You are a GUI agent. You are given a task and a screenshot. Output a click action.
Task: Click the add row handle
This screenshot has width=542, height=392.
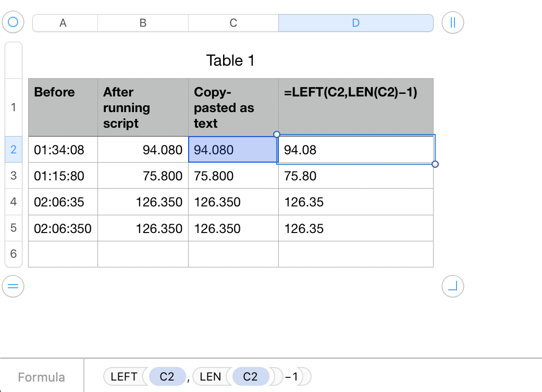tap(14, 285)
